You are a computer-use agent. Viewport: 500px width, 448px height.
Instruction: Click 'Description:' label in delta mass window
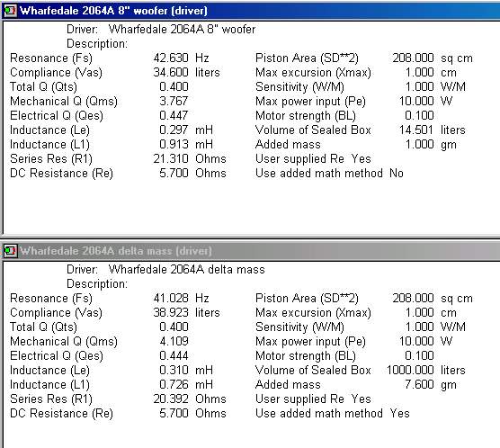[x=97, y=284]
